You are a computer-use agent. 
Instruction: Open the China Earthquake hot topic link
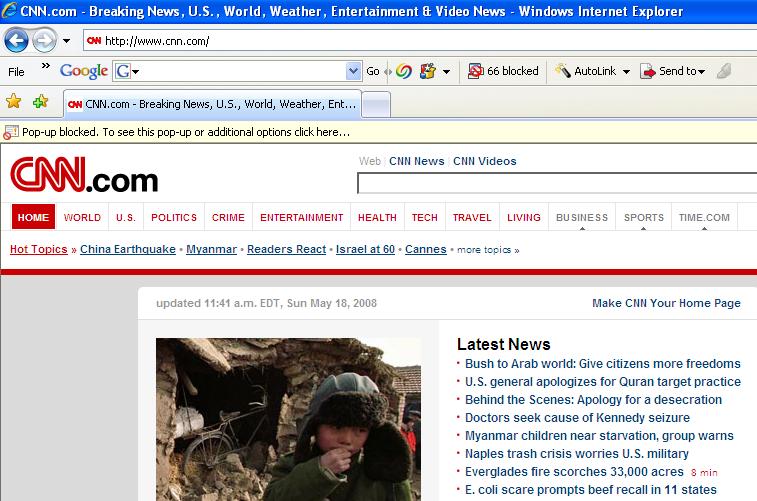(x=127, y=249)
